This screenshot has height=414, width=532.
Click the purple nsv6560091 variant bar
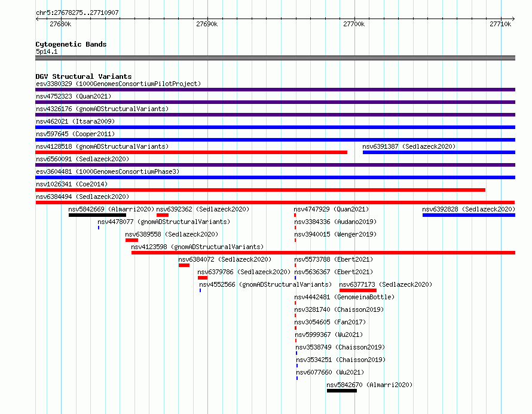275,165
